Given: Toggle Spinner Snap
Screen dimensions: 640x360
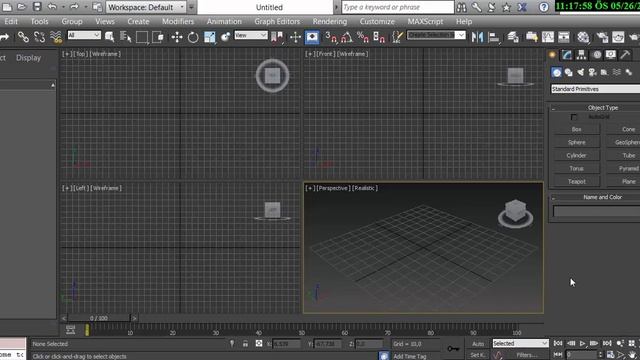Looking at the screenshot, I should point(379,37).
